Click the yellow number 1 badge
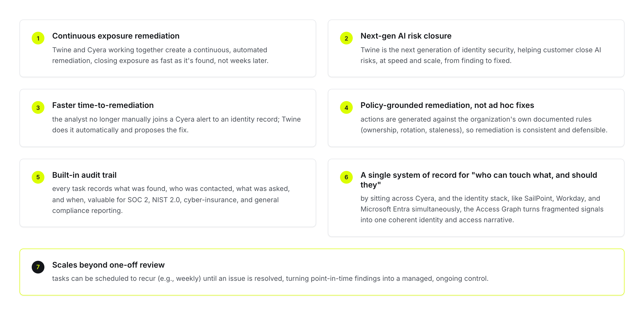The height and width of the screenshot is (315, 644). click(x=38, y=38)
